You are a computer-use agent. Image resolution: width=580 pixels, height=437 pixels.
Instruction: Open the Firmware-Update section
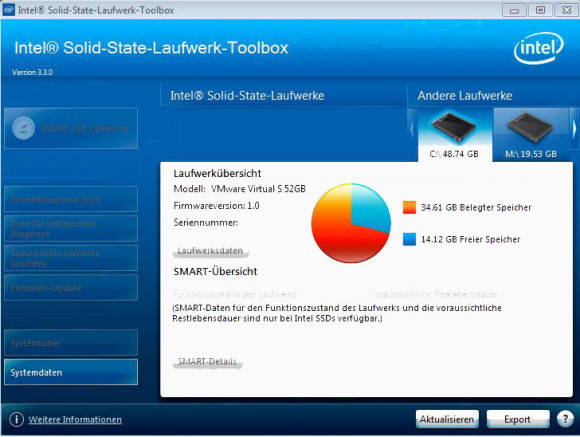(x=71, y=288)
